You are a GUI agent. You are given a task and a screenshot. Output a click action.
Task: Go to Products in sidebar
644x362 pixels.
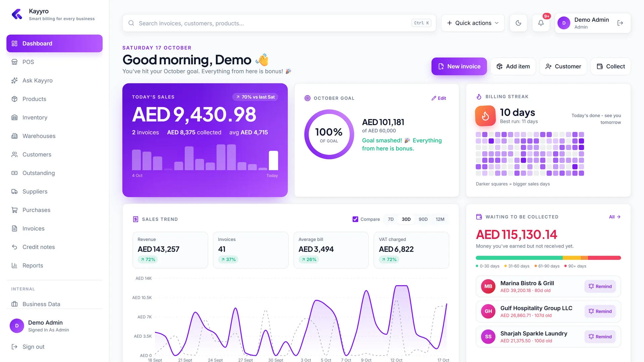(x=54, y=99)
